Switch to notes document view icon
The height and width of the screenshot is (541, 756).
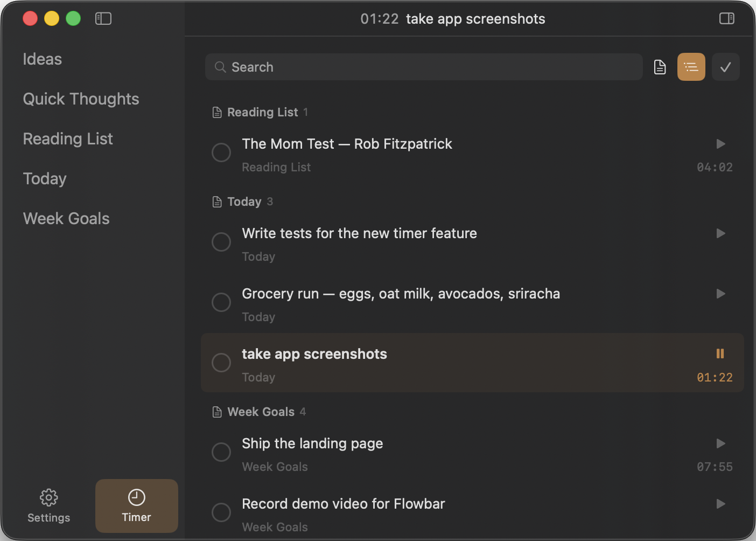[660, 67]
